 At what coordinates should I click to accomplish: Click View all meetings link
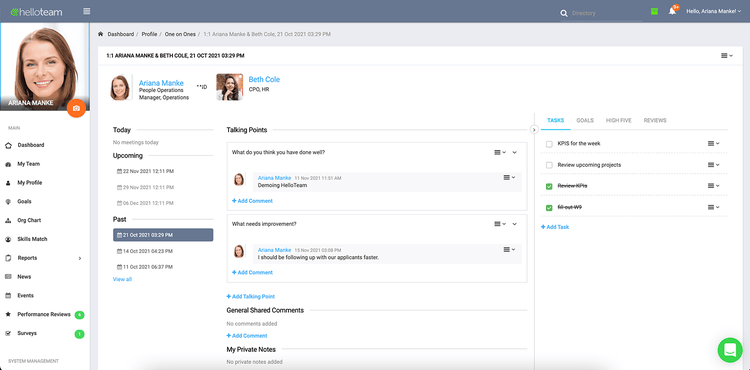[x=122, y=279]
